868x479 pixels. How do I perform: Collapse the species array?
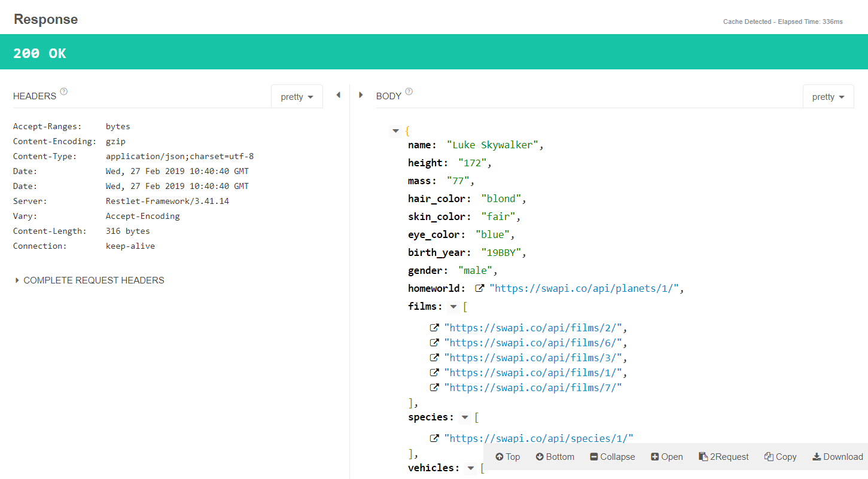465,417
